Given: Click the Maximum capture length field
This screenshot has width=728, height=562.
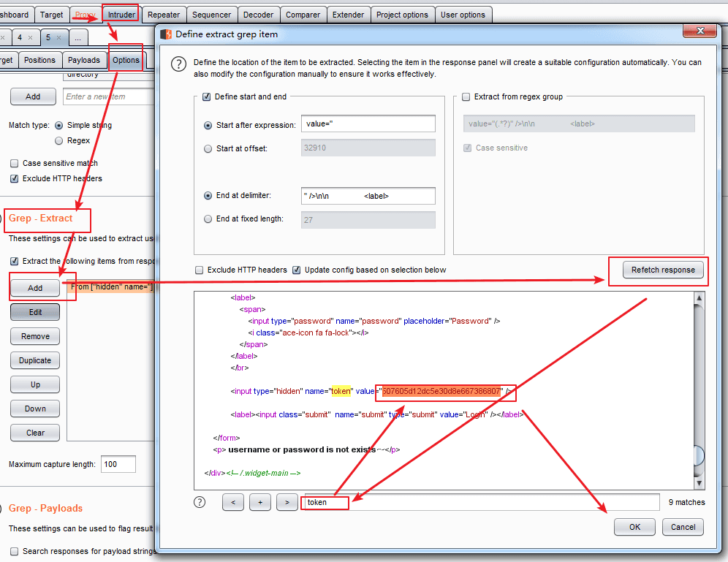Looking at the screenshot, I should 118,464.
